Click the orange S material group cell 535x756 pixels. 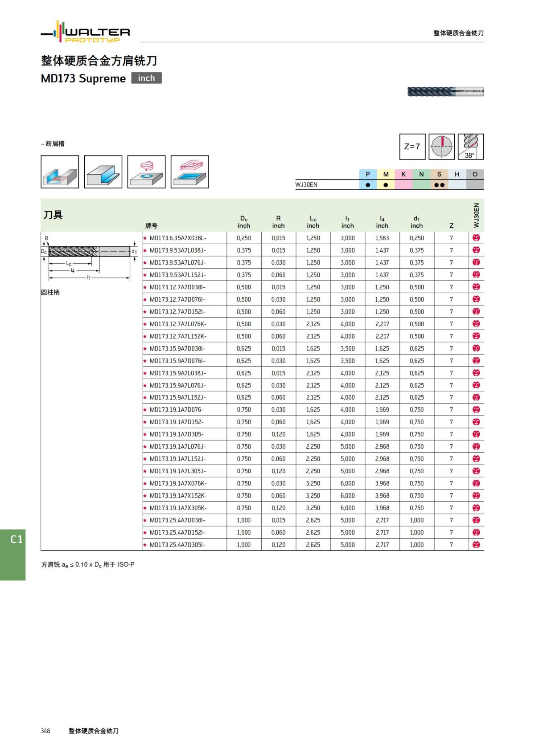(x=439, y=174)
